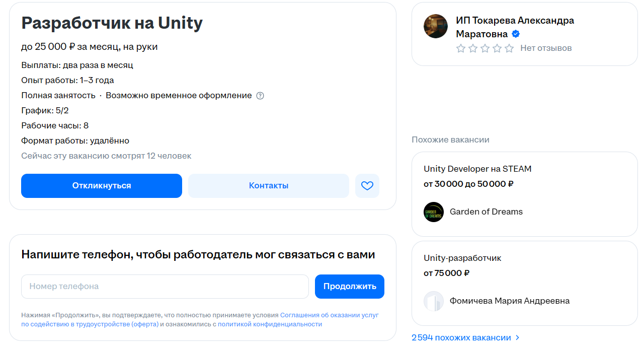Focus the Номер телефона input field

[x=165, y=287]
